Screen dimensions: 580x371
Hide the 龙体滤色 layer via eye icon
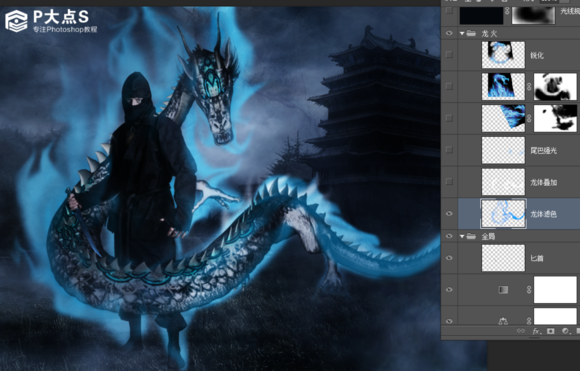tap(449, 213)
